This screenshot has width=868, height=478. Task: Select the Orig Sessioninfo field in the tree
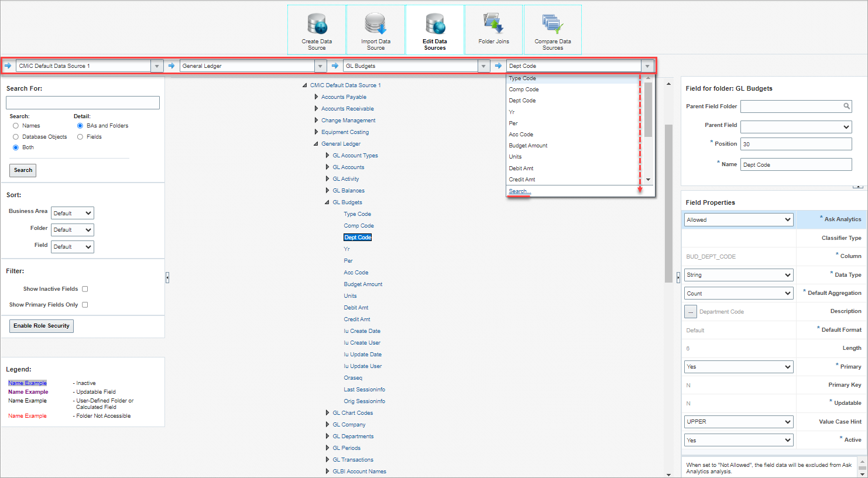pyautogui.click(x=364, y=401)
